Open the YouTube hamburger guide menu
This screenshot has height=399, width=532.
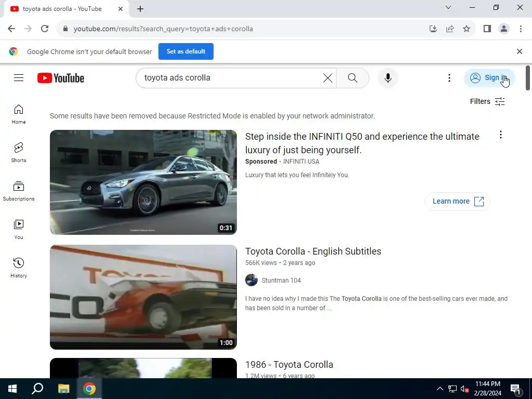click(19, 78)
